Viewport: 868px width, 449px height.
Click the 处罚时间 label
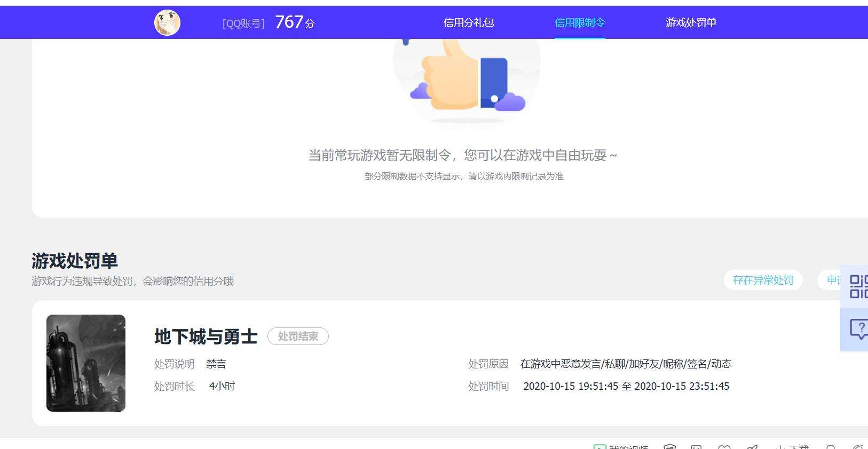point(488,386)
